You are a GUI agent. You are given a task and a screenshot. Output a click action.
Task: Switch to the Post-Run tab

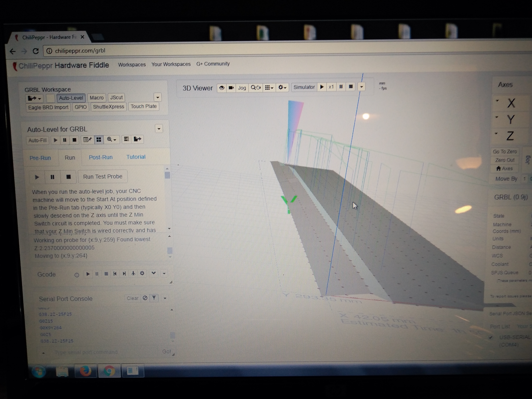101,157
